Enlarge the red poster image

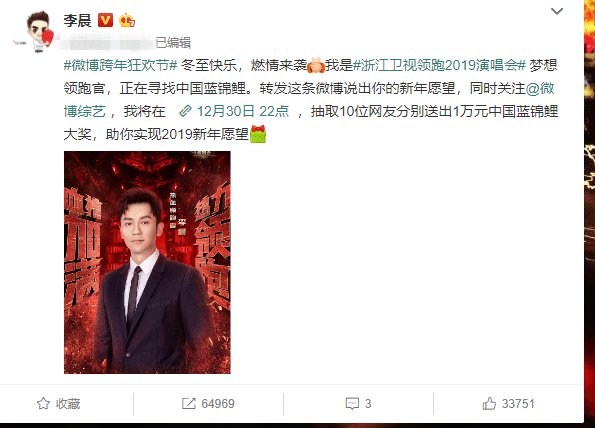147,262
